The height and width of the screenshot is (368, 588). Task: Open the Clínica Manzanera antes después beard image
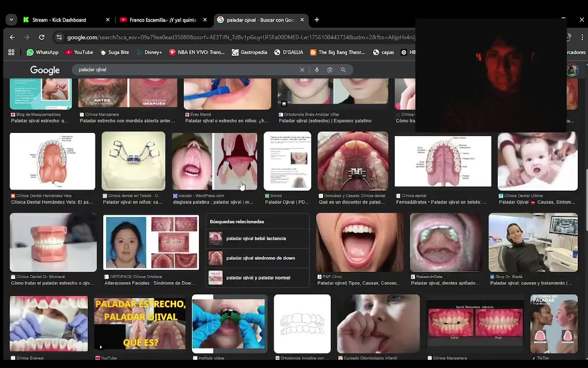(128, 93)
